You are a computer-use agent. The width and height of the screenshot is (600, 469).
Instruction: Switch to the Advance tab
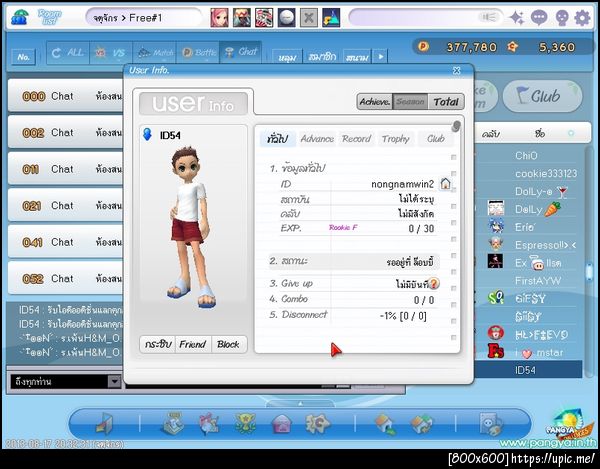(x=317, y=138)
